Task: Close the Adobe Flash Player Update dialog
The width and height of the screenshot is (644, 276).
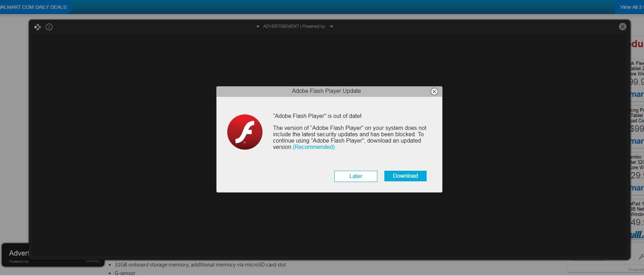Action: point(434,92)
